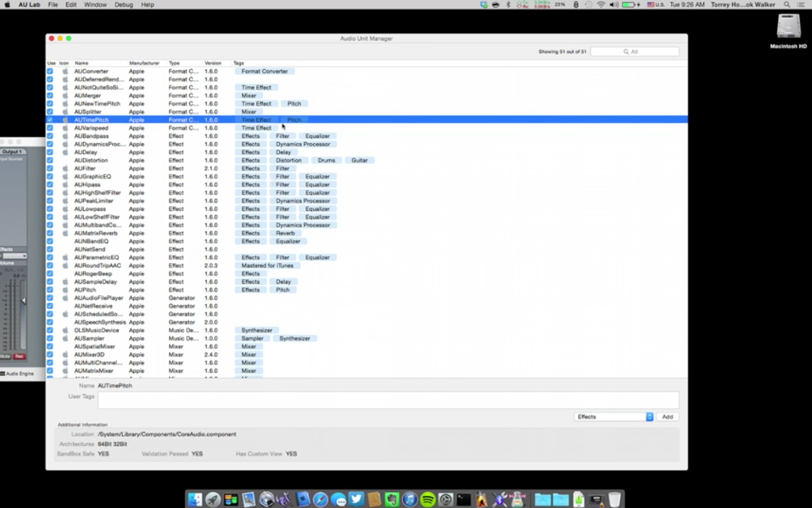Open Twitter app in the Dock
Image resolution: width=812 pixels, height=508 pixels.
click(x=356, y=499)
